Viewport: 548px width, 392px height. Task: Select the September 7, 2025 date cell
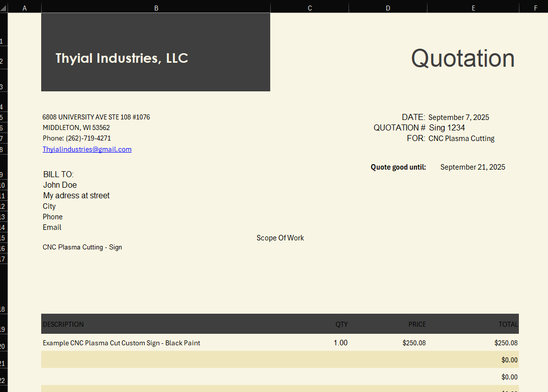tap(459, 117)
